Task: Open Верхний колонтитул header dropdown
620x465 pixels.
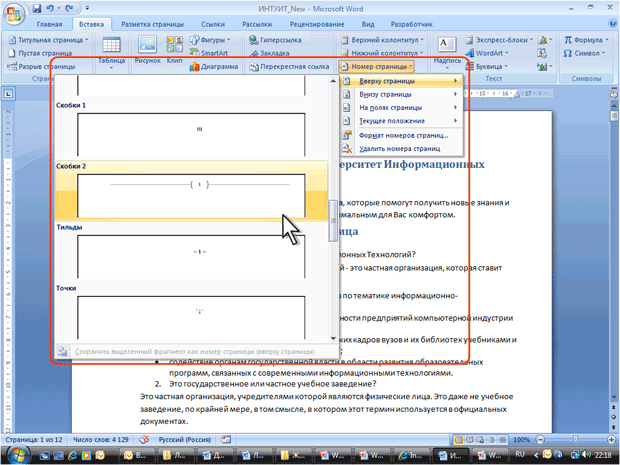Action: click(382, 40)
